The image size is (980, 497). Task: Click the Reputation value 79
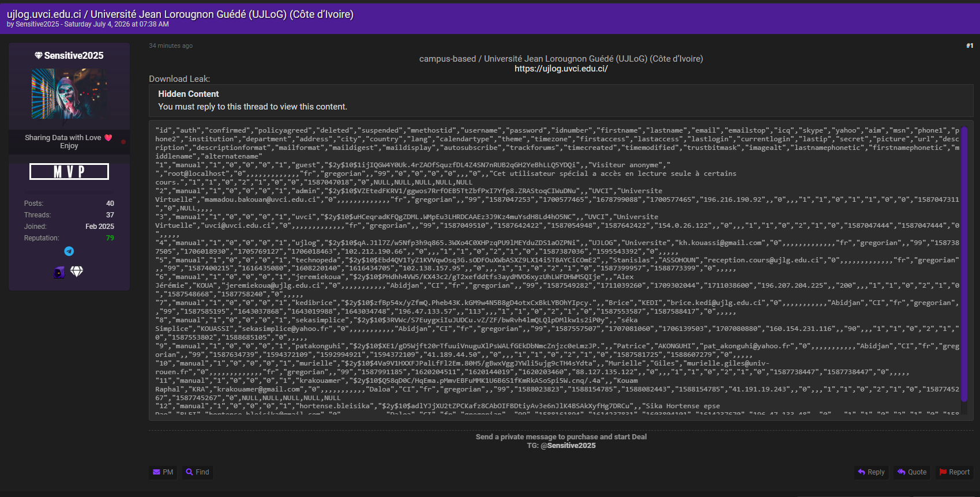pyautogui.click(x=110, y=238)
